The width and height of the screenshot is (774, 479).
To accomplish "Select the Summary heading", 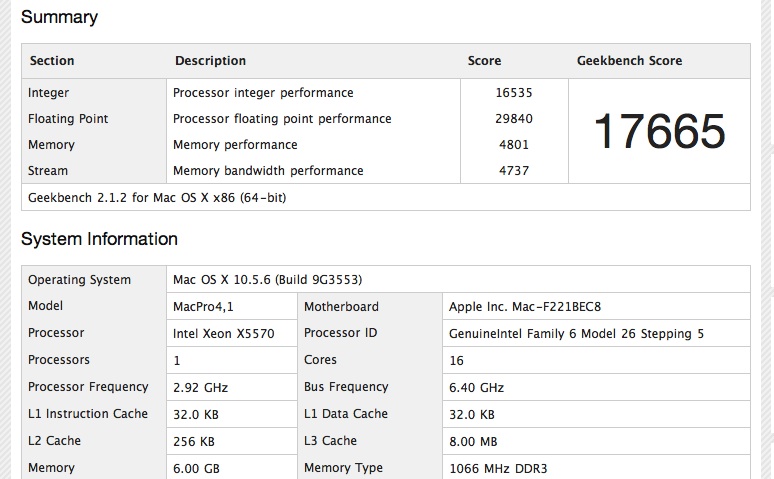I will click(59, 17).
